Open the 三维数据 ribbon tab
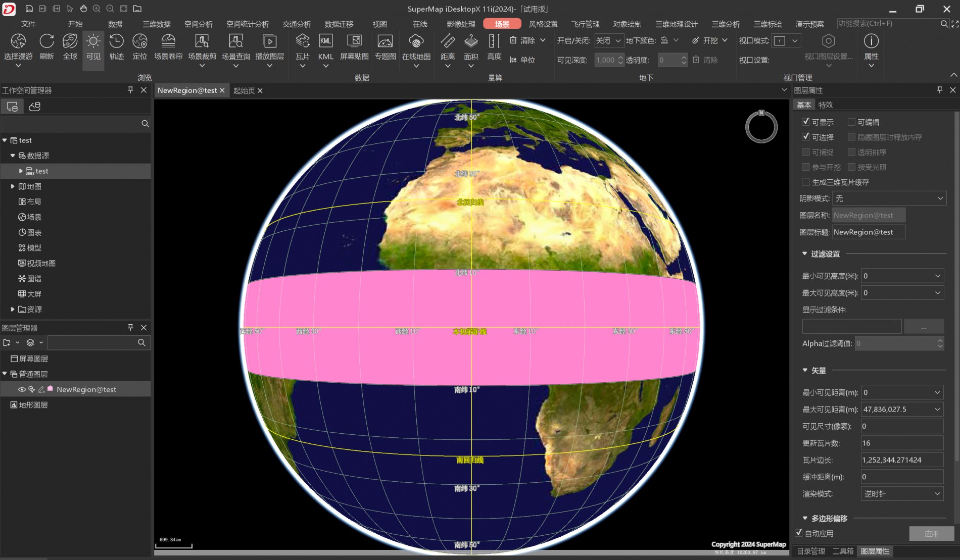The width and height of the screenshot is (960, 560). [157, 24]
